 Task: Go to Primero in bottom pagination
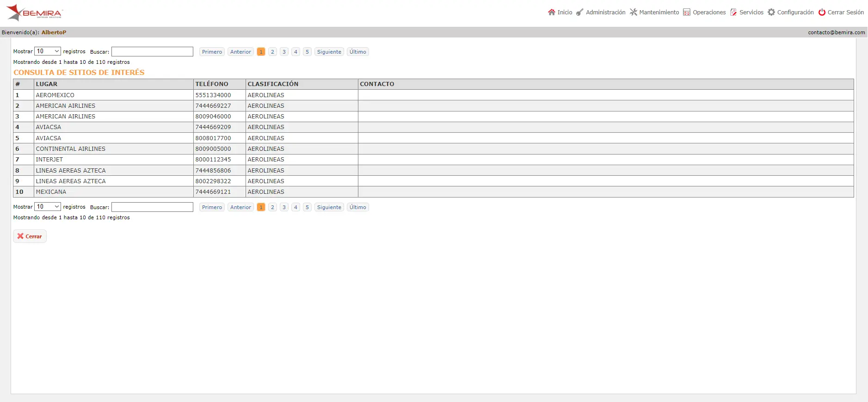(x=212, y=207)
